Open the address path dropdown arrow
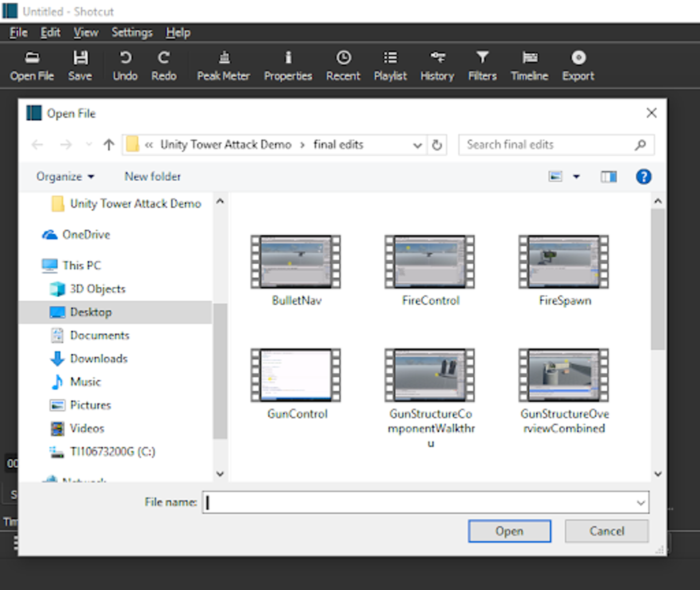This screenshot has width=700, height=590. 417,145
